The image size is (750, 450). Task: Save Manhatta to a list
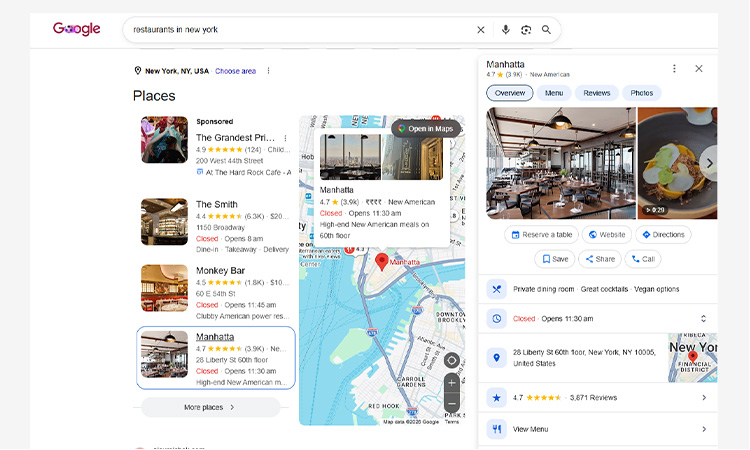click(x=555, y=259)
